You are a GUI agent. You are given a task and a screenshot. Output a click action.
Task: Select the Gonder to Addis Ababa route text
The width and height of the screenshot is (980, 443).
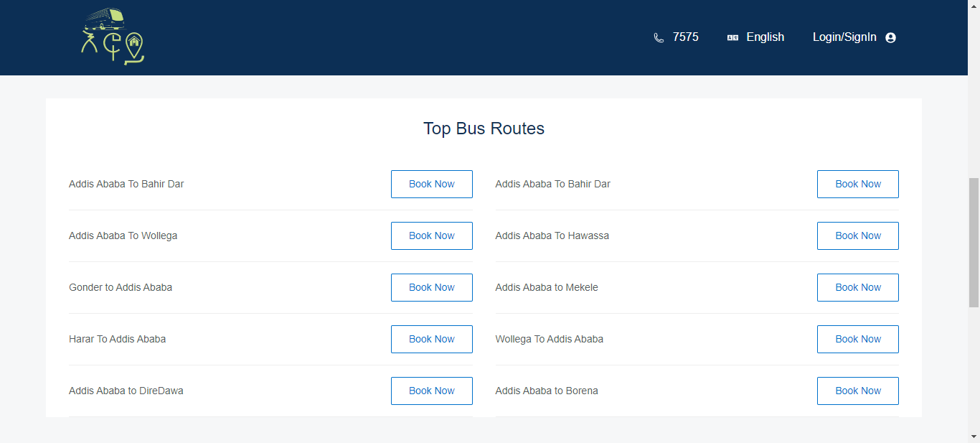pyautogui.click(x=121, y=287)
